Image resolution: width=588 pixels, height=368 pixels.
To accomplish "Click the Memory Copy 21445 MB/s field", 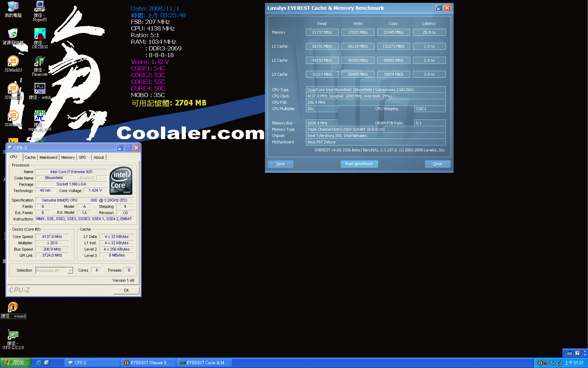I will point(393,32).
